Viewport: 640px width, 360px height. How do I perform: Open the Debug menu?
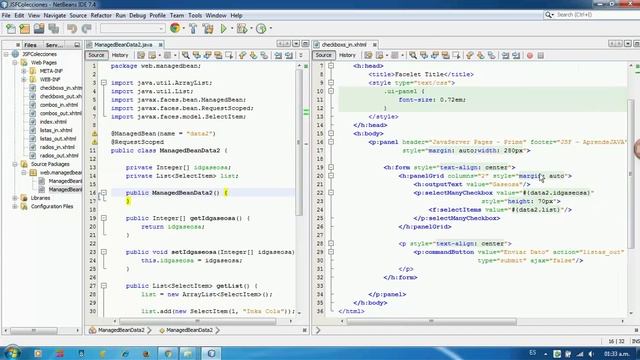click(x=138, y=16)
